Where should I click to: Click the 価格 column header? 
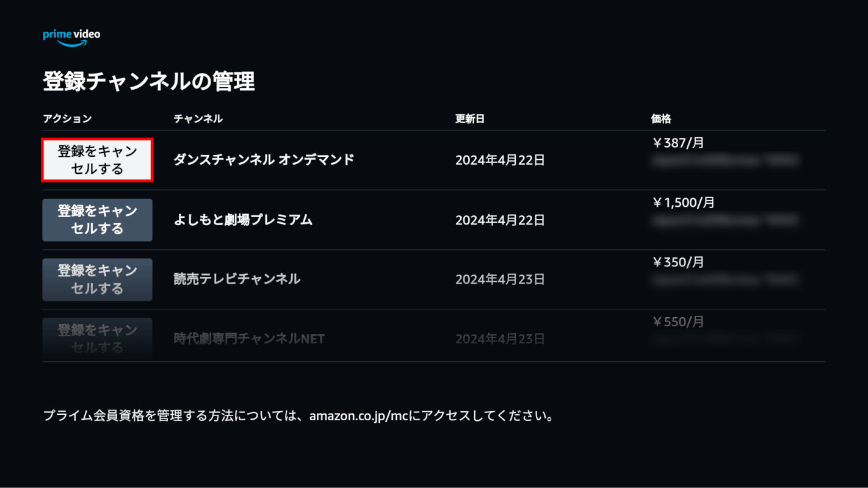coord(661,119)
